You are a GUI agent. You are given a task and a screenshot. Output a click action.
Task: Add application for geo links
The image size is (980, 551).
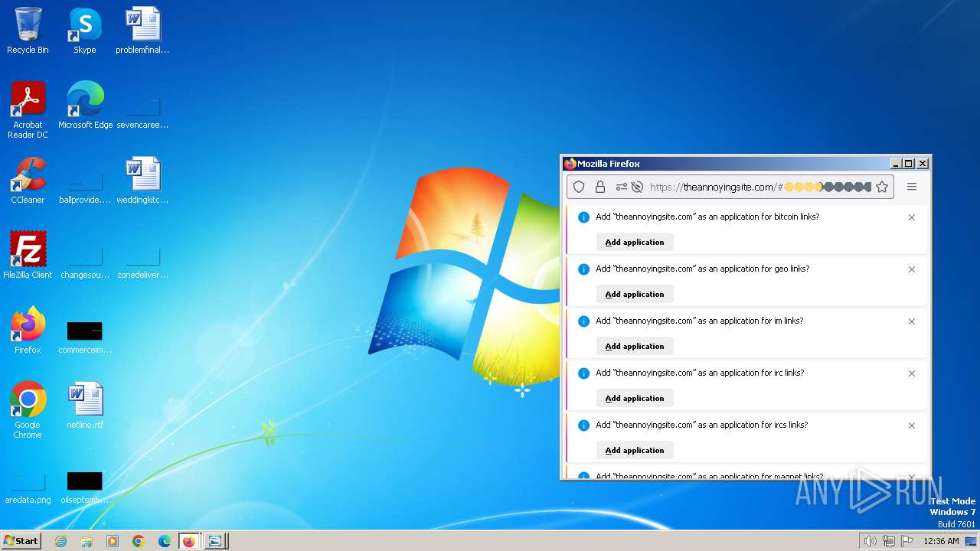pyautogui.click(x=635, y=294)
